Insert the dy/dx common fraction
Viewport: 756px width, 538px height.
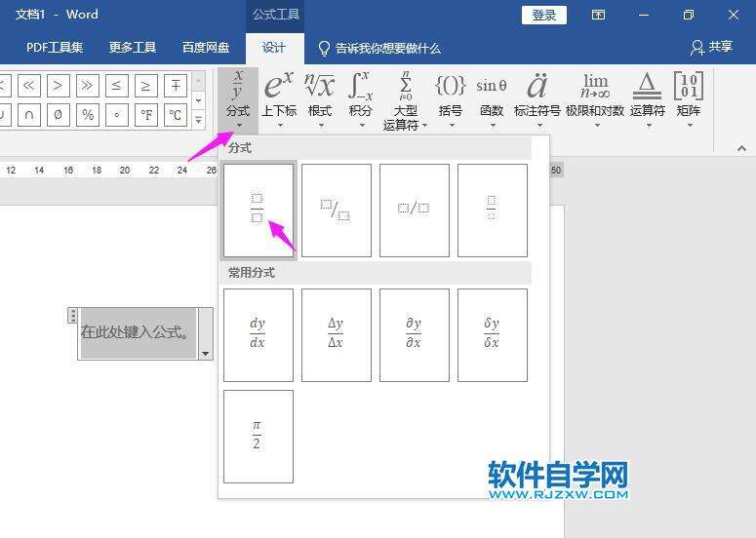click(259, 335)
